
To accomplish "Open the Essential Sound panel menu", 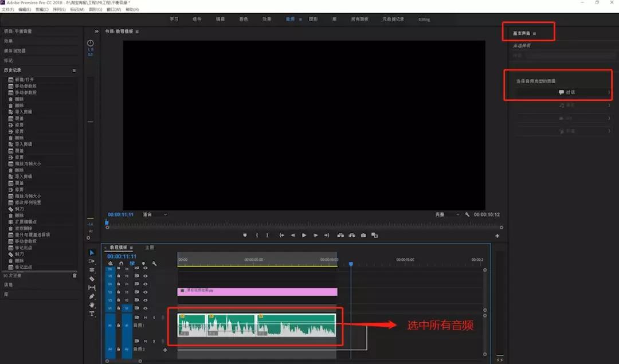I will (x=535, y=34).
